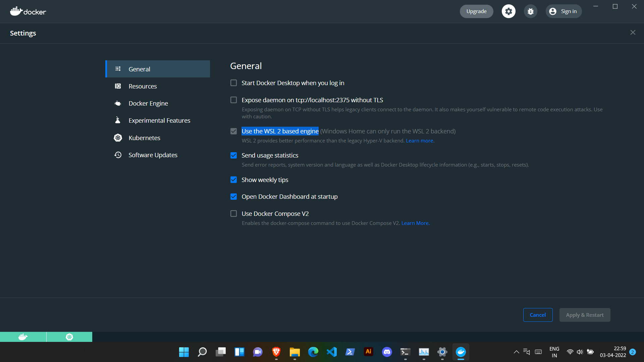This screenshot has height=362, width=644.
Task: Open File Explorer from the taskbar
Action: 294,352
